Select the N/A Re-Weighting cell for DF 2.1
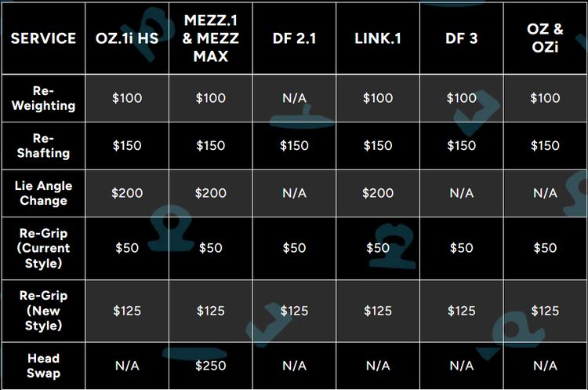 [294, 98]
